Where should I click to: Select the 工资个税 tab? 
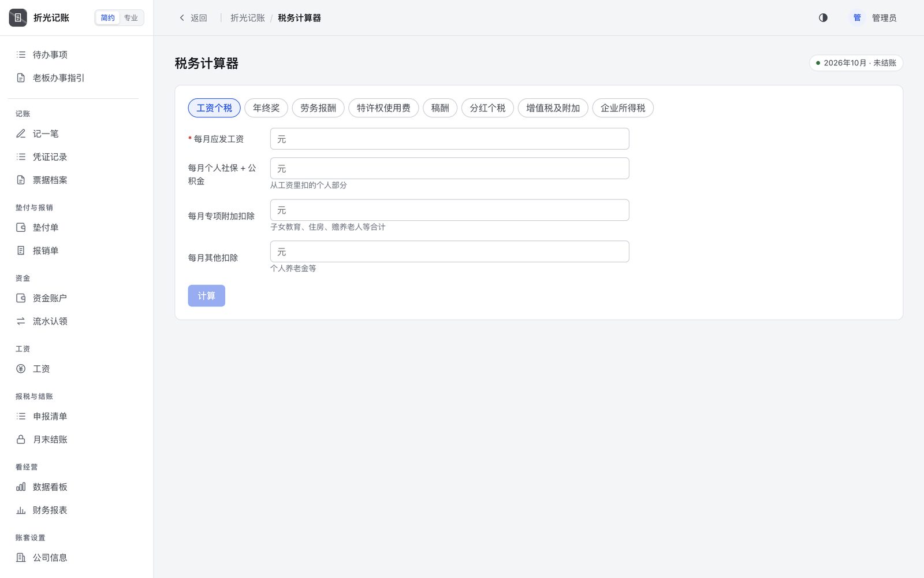214,108
